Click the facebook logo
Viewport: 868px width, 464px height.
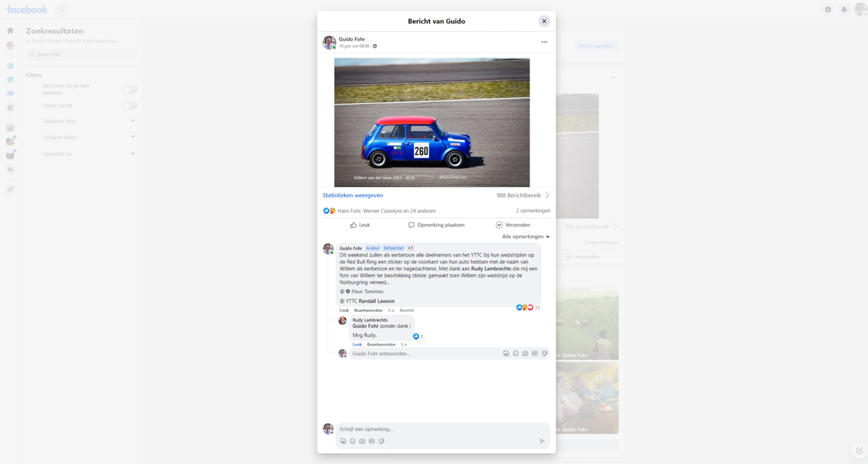pos(27,9)
